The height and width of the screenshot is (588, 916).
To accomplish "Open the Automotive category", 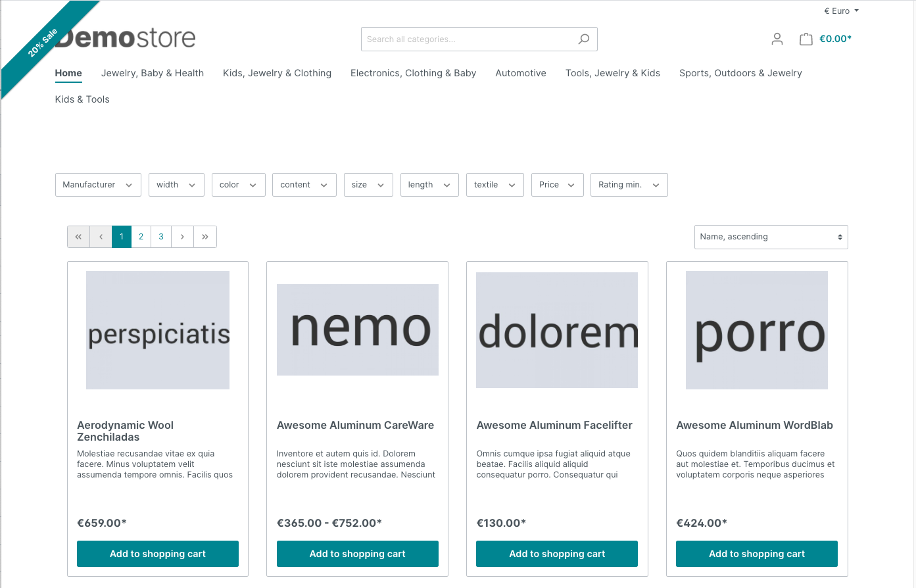I will [521, 73].
